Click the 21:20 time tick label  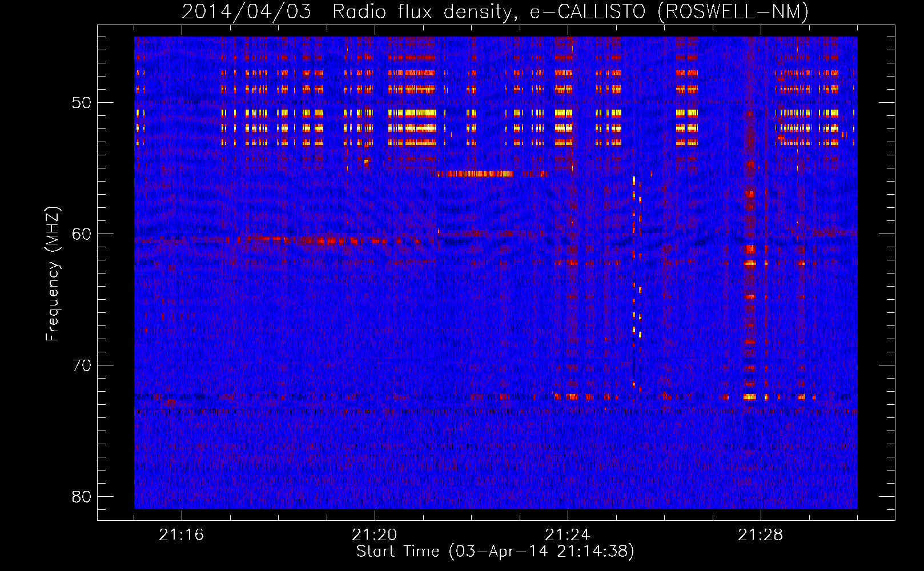tap(375, 535)
